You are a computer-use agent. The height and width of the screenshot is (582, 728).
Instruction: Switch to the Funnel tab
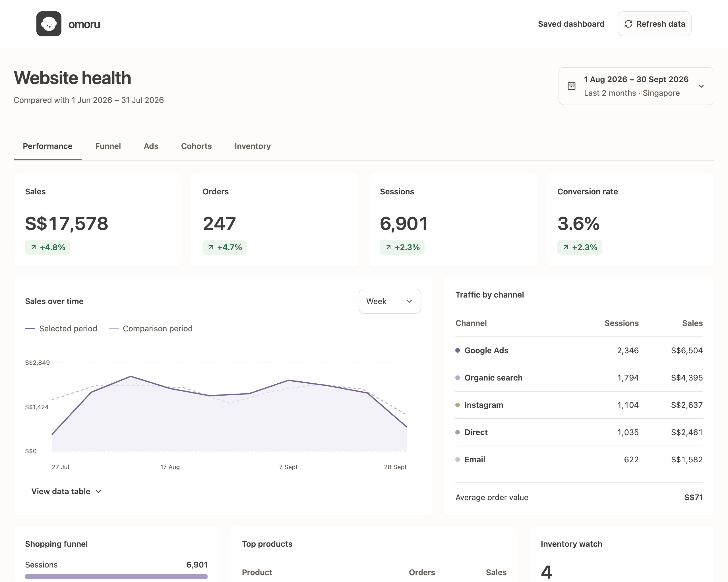pyautogui.click(x=108, y=146)
